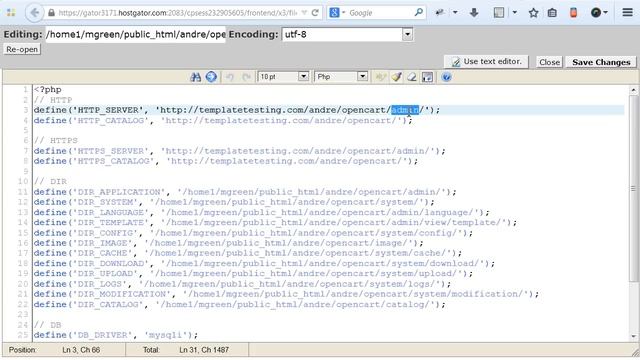Open the Php syntax language dropdown
This screenshot has width=640, height=360.
tap(341, 77)
